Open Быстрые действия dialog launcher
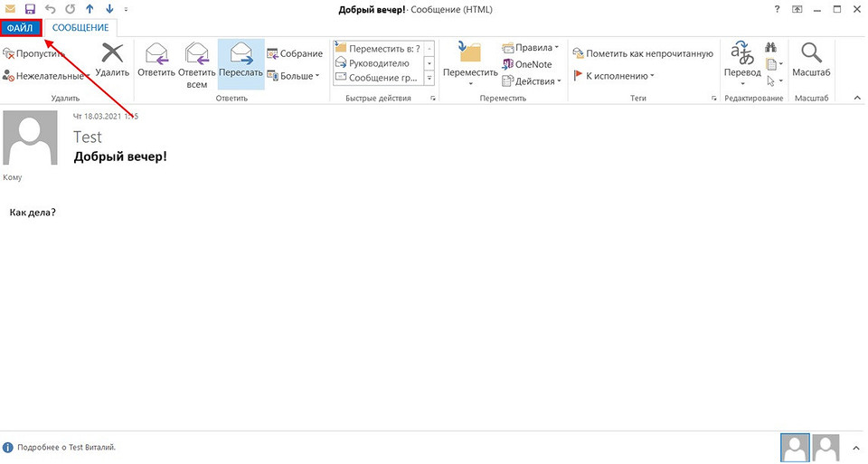This screenshot has width=868, height=464. [x=433, y=98]
